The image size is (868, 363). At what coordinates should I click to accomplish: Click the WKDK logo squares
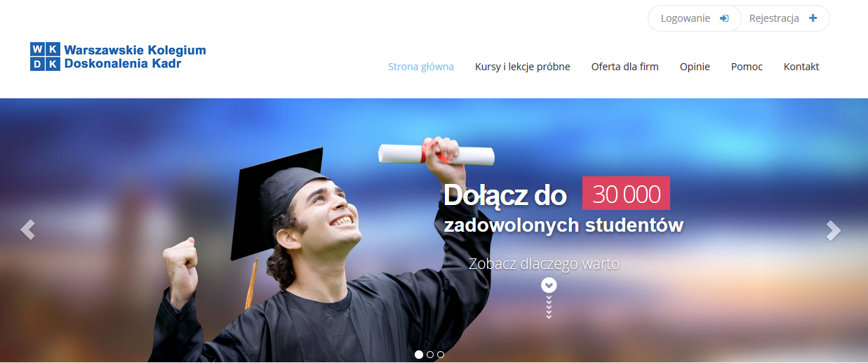pyautogui.click(x=45, y=56)
